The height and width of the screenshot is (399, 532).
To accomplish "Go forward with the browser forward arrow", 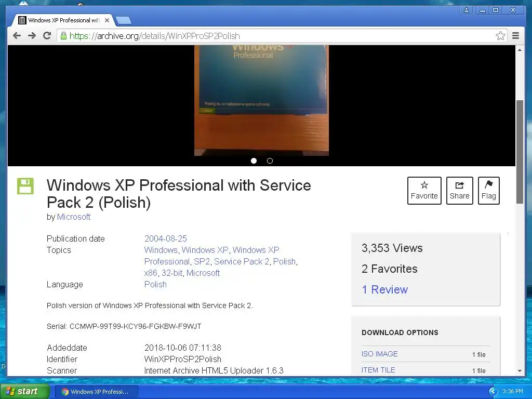I will click(32, 36).
